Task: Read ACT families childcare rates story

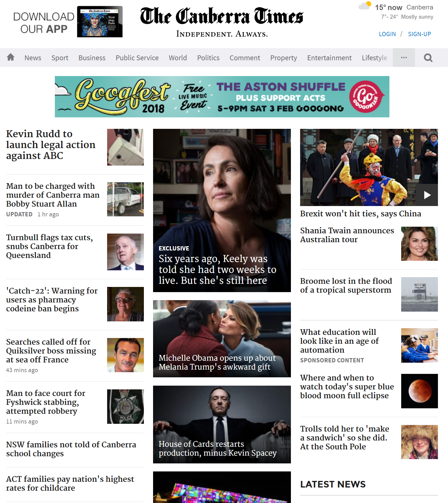Action: 70,483
